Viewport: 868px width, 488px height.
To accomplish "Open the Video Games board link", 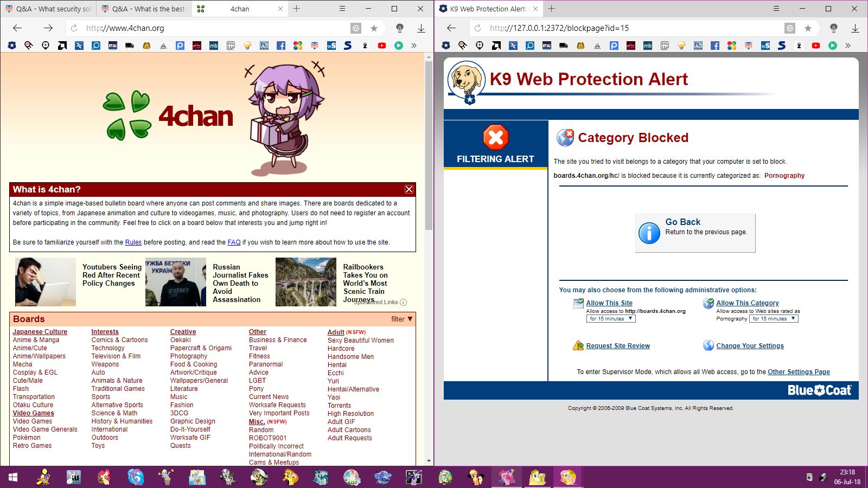I will (33, 421).
